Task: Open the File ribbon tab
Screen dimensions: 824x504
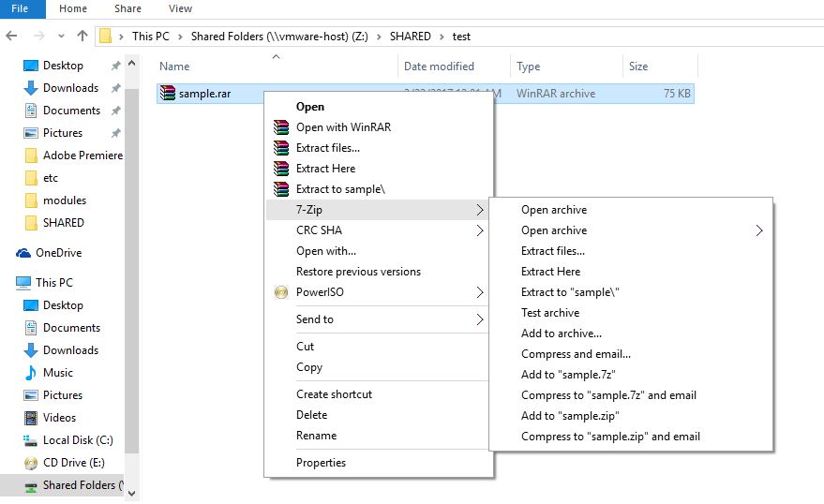Action: point(20,8)
